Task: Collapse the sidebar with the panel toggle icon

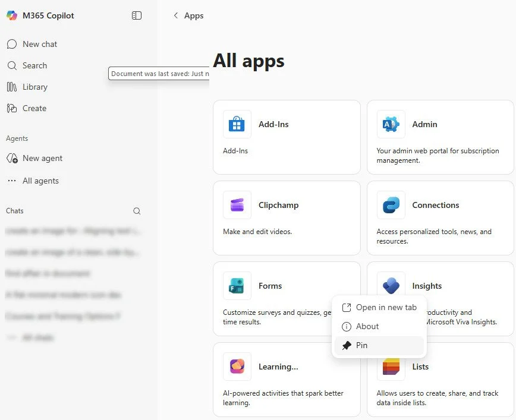Action: [x=137, y=15]
